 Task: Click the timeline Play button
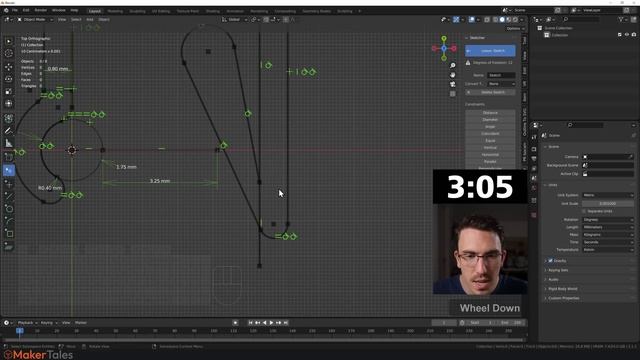[271, 323]
